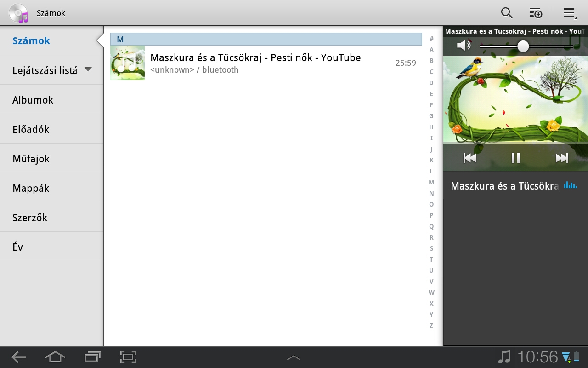The height and width of the screenshot is (368, 588).
Task: Open the overflow menu icon
Action: (570, 13)
